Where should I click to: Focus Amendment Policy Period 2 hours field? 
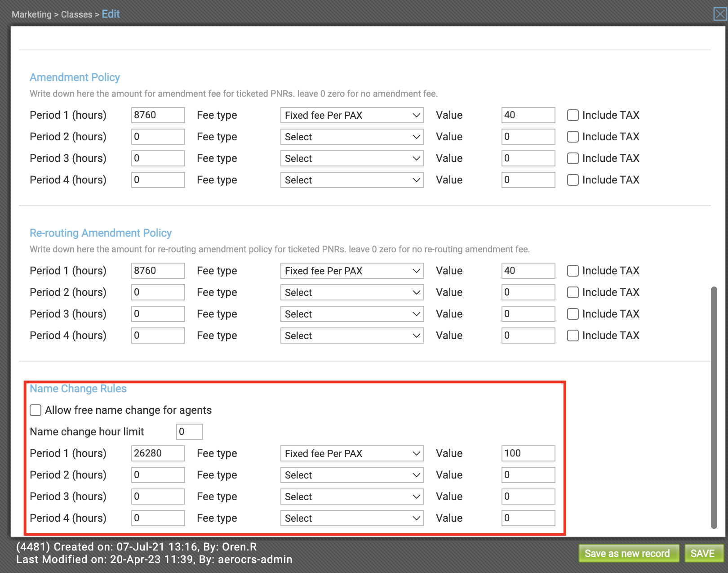(x=158, y=137)
